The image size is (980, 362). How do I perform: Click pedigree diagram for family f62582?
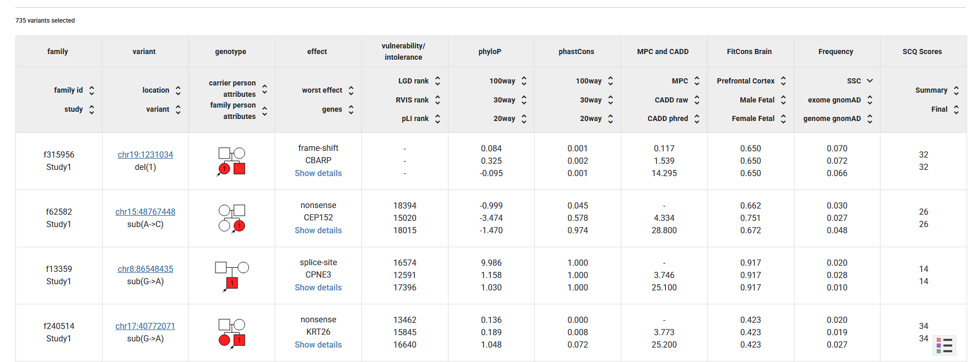pyautogui.click(x=231, y=218)
